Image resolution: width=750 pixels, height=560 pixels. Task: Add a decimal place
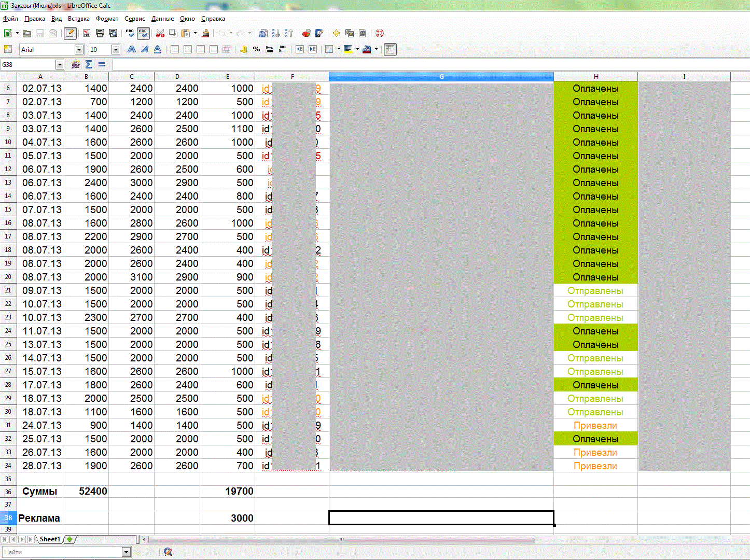tap(269, 49)
